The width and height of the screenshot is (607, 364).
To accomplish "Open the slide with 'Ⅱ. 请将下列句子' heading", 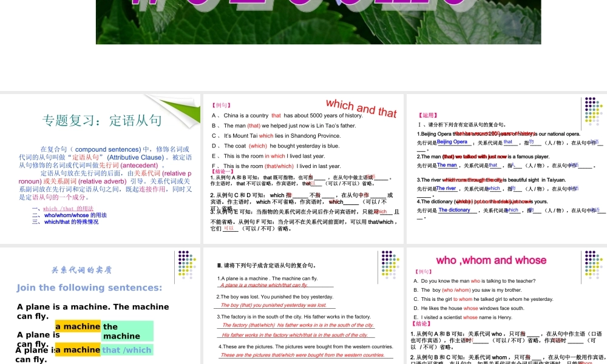I will point(303,306).
